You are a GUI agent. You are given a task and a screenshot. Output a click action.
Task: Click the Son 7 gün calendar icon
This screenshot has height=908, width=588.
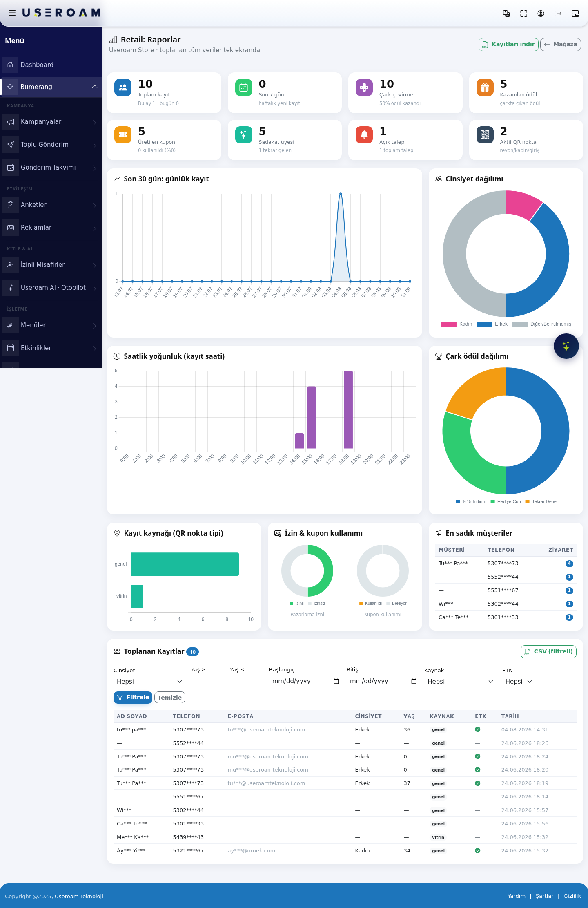point(243,87)
